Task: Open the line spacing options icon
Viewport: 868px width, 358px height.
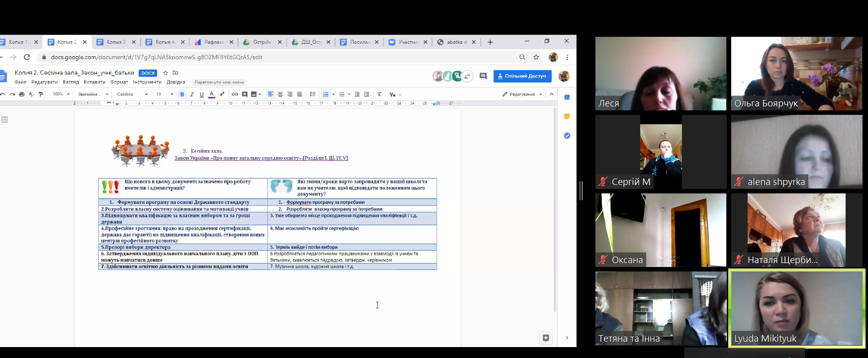Action: [x=312, y=94]
